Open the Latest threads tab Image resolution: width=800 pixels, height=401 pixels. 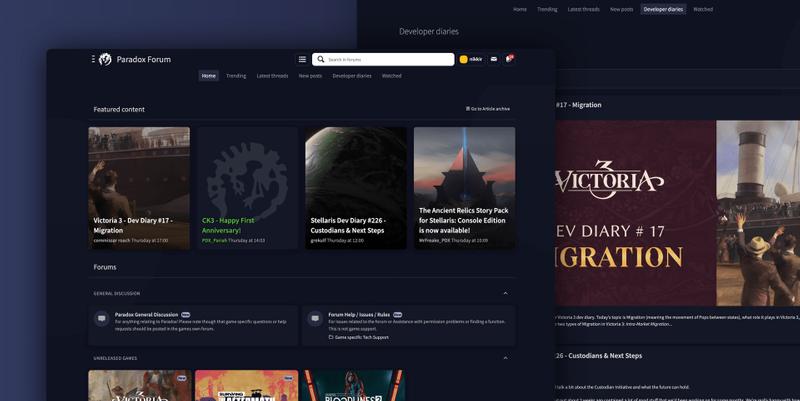[272, 76]
